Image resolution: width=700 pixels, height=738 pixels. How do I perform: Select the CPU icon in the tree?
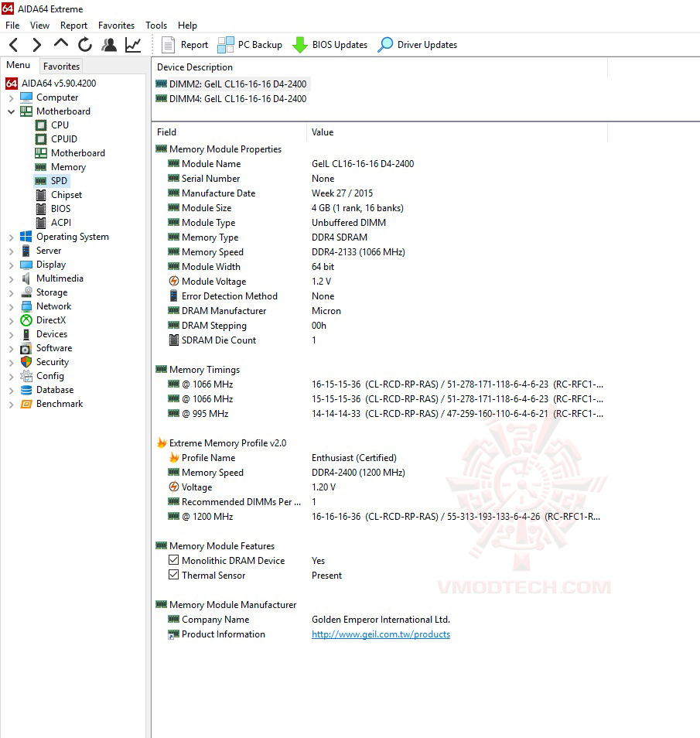pyautogui.click(x=42, y=125)
